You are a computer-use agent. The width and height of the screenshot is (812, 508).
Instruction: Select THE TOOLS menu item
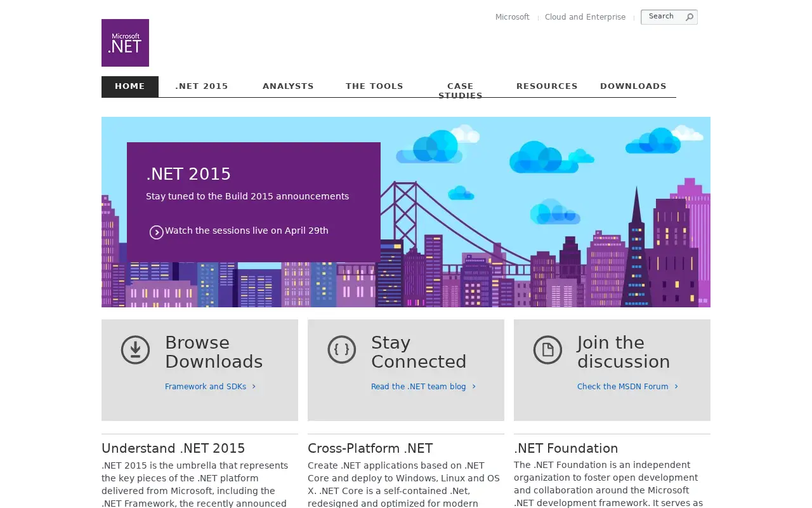click(x=374, y=86)
